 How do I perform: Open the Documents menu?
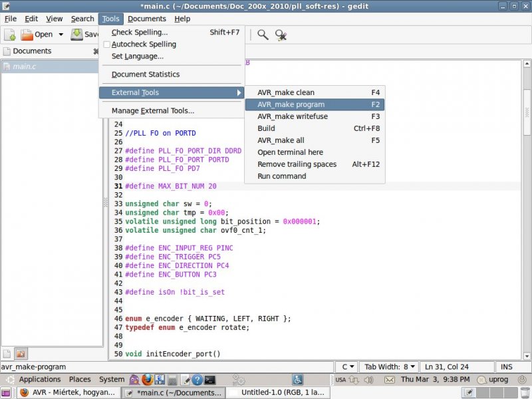(x=147, y=19)
